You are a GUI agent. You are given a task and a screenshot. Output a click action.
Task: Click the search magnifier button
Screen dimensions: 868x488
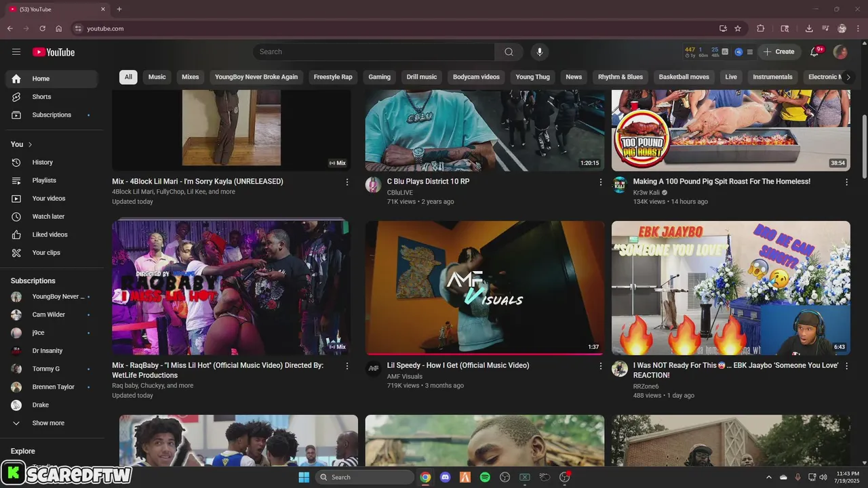click(509, 52)
